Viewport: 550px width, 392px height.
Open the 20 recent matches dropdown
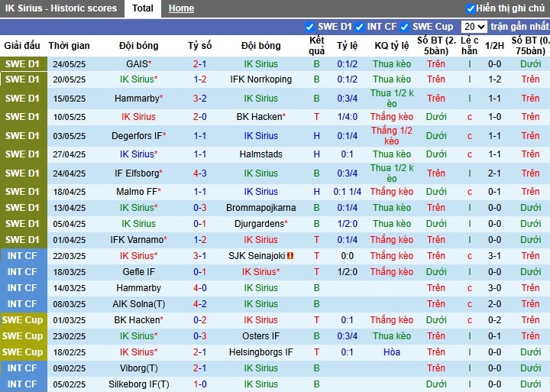coord(474,27)
